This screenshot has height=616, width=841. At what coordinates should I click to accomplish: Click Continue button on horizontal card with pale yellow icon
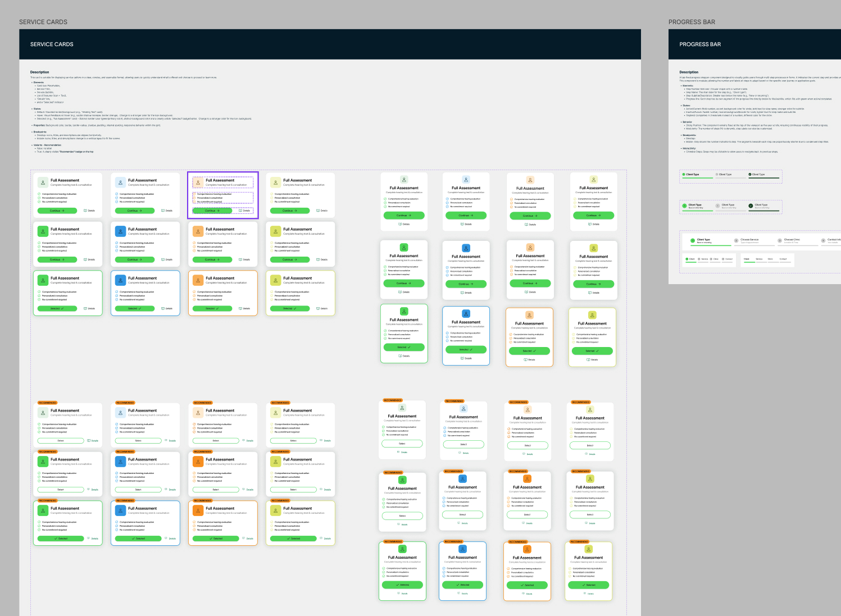[290, 211]
